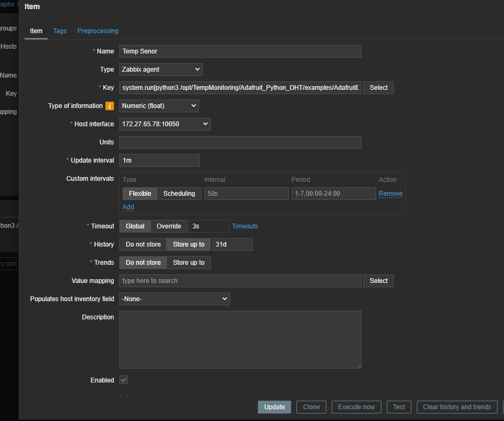504x421 pixels.
Task: Select Scheduling custom interval type
Action: coord(179,194)
